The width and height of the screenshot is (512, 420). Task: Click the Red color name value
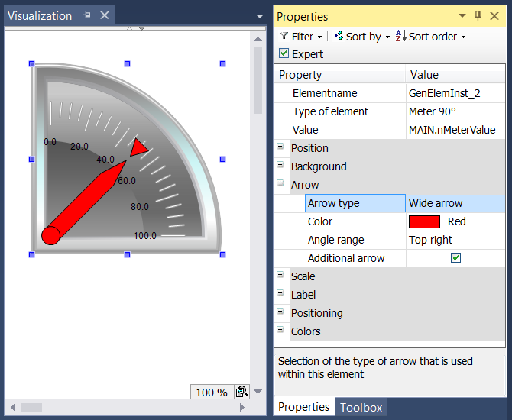(x=456, y=221)
